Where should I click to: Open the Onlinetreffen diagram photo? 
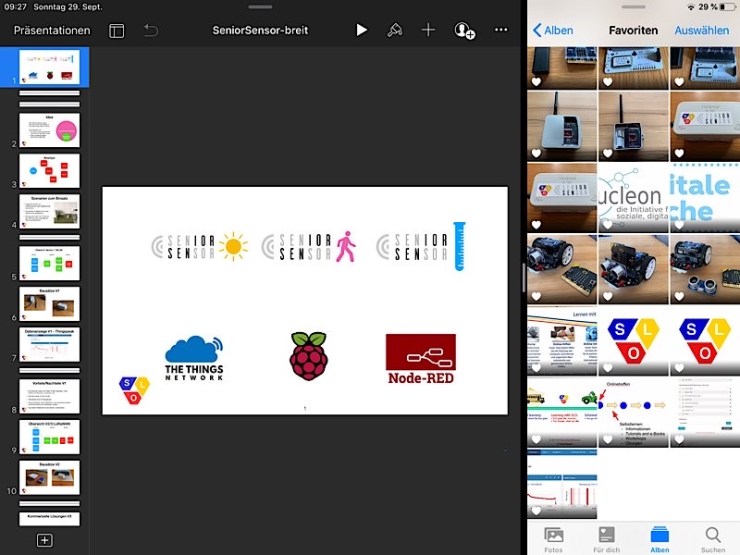tap(633, 412)
